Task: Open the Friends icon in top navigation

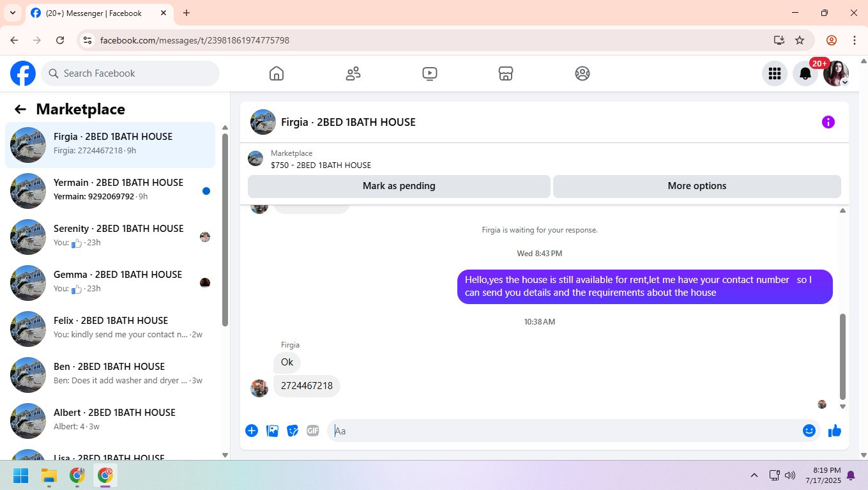Action: 353,73
